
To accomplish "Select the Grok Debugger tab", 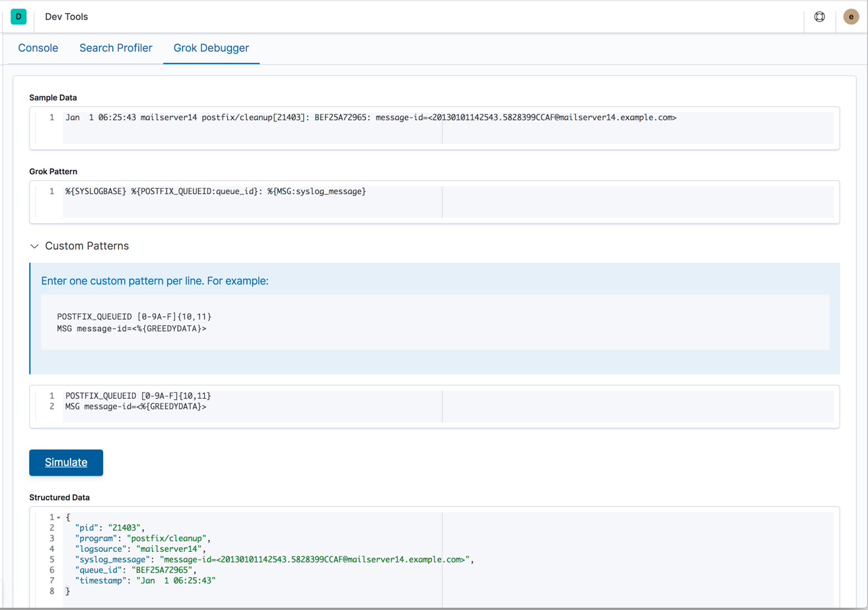I will pyautogui.click(x=211, y=48).
